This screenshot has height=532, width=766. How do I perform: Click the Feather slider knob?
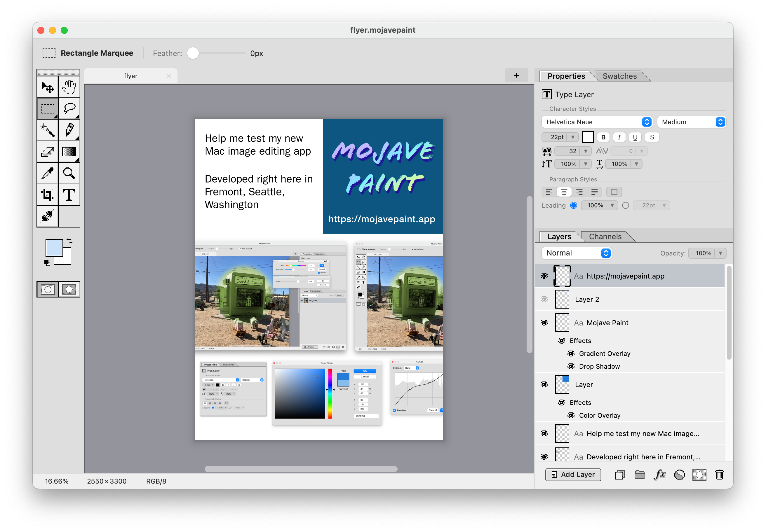click(x=193, y=53)
